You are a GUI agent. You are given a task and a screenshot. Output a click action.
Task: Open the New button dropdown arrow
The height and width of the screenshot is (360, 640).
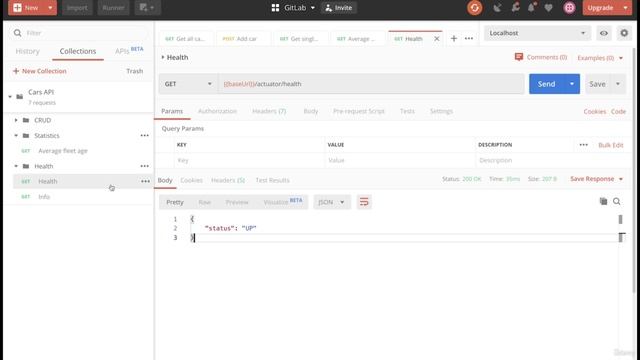(x=50, y=8)
